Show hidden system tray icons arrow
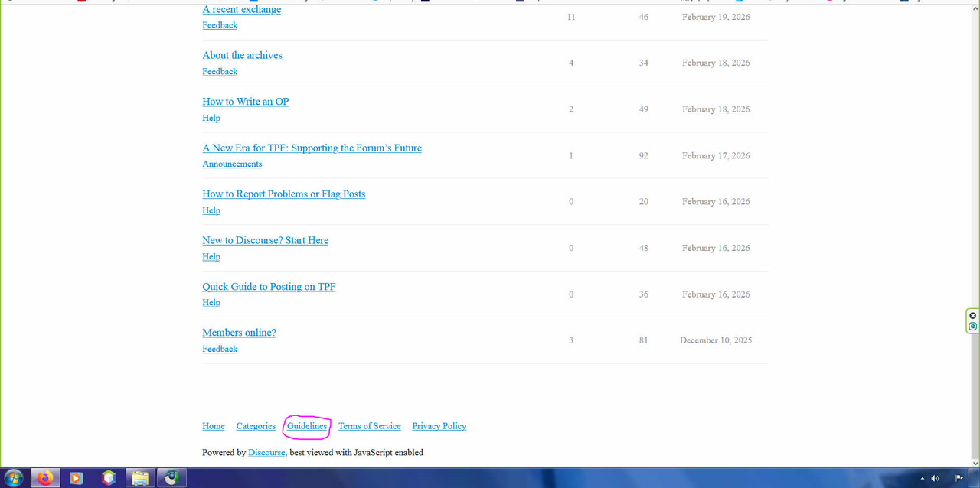 coord(921,478)
